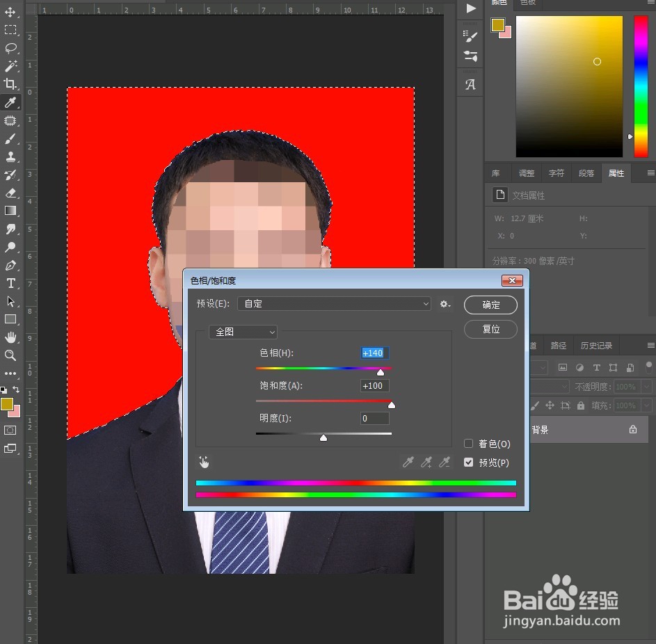Click the 确定 button to confirm
This screenshot has width=656, height=644.
click(490, 305)
